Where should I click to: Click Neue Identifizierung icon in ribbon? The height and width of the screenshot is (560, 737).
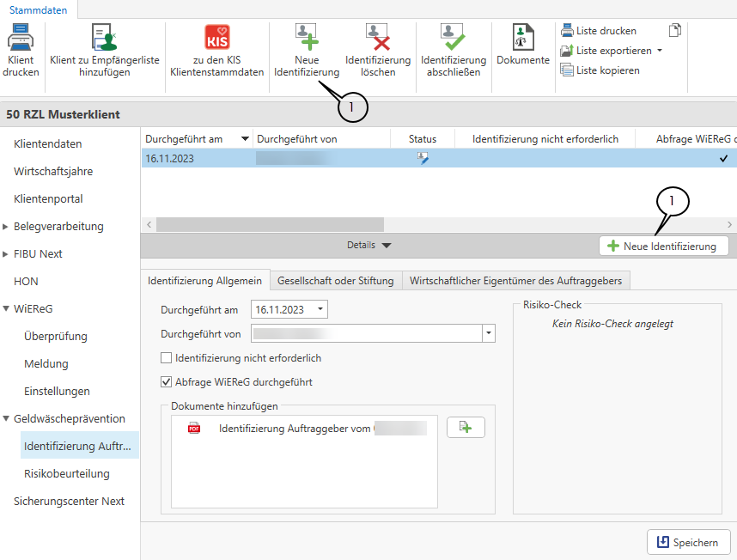(x=306, y=38)
